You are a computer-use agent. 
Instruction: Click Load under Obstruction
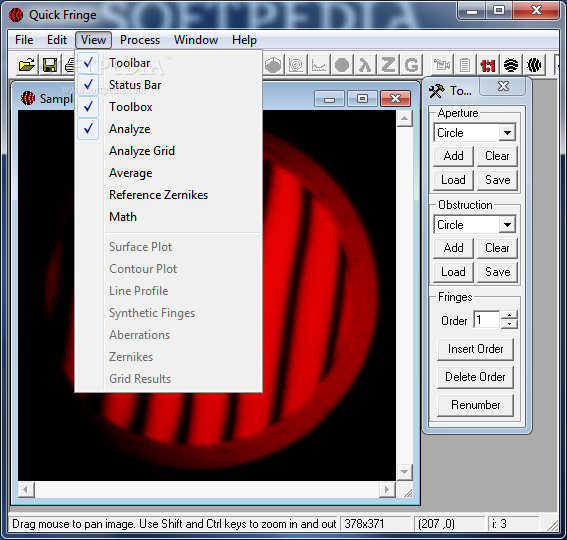pyautogui.click(x=453, y=272)
